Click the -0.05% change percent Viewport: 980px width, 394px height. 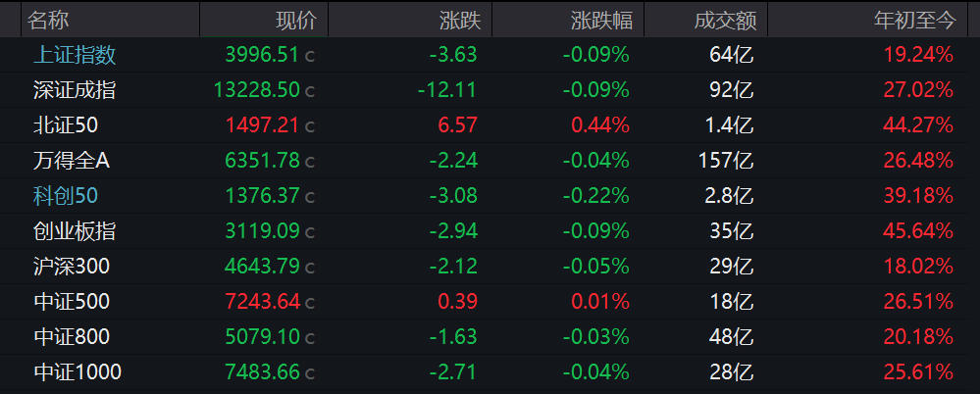[x=595, y=267]
